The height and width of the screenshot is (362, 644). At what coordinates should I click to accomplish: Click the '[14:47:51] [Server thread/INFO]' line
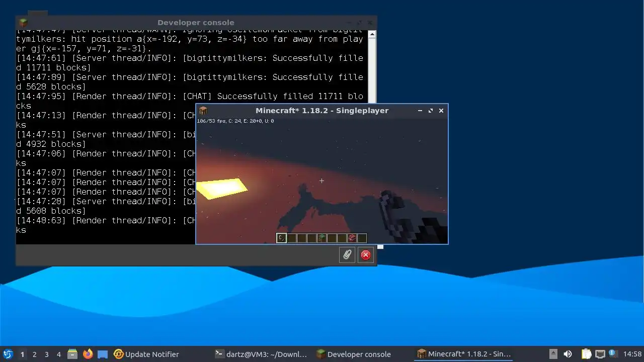click(x=97, y=134)
